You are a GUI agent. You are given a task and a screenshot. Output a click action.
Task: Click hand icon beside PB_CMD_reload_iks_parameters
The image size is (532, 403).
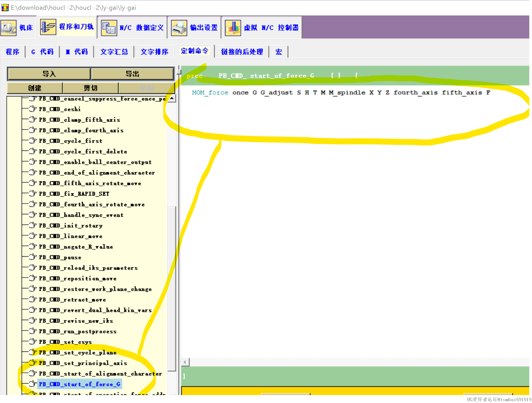pos(33,268)
